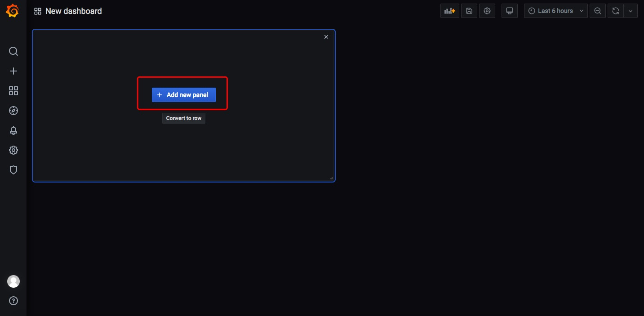
Task: Open the user avatar profile menu
Action: (x=13, y=281)
